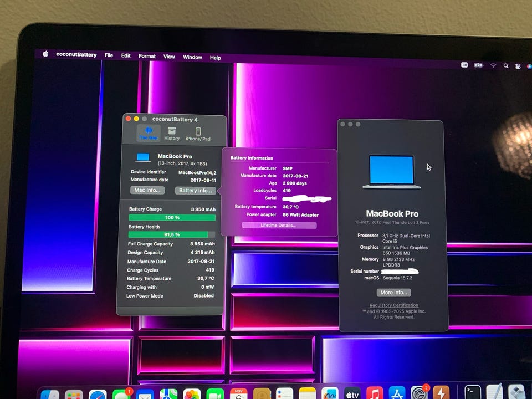Click the charging battery status icon
532x399 pixels.
point(478,65)
